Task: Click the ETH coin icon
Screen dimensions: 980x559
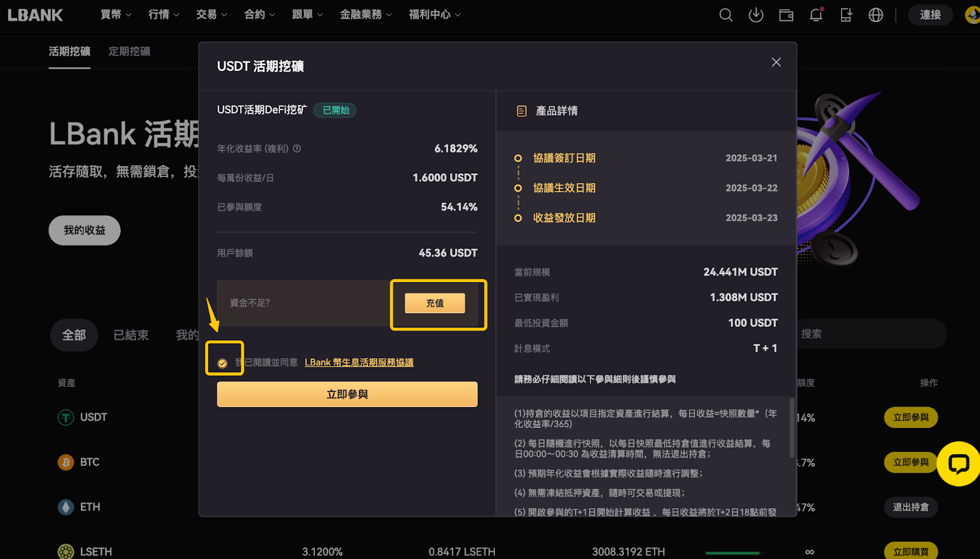Action: coord(66,507)
